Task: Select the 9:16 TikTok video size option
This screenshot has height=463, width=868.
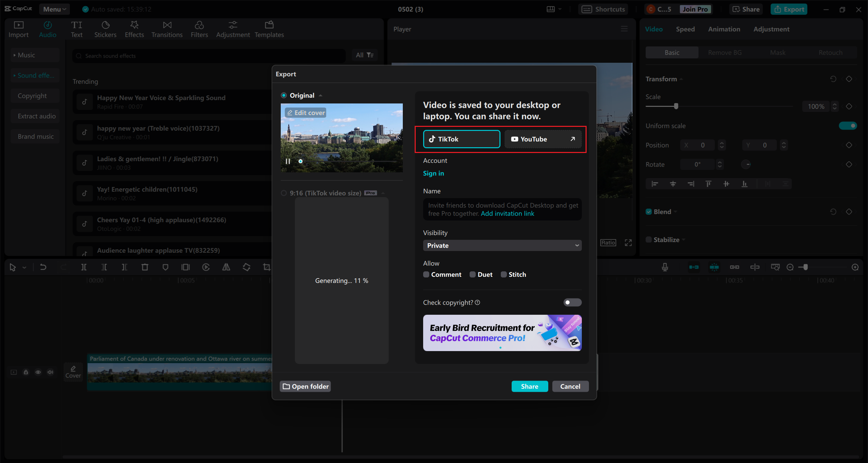Action: (284, 193)
